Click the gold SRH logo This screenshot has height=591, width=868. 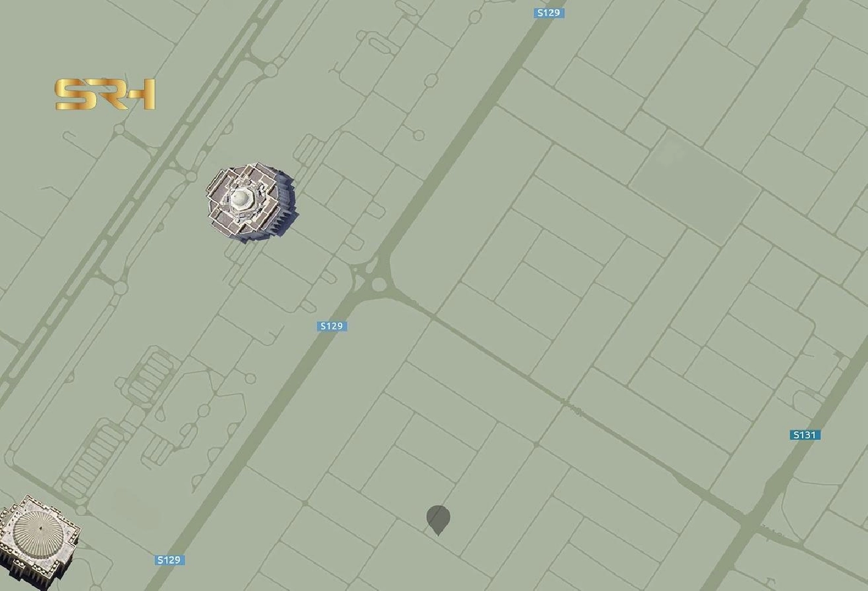pos(105,94)
